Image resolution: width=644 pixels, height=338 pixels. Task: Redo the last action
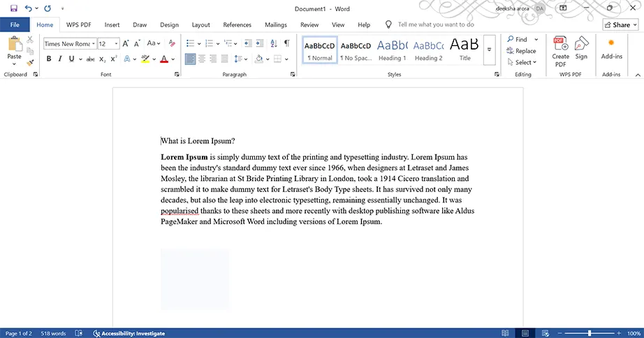pos(47,8)
